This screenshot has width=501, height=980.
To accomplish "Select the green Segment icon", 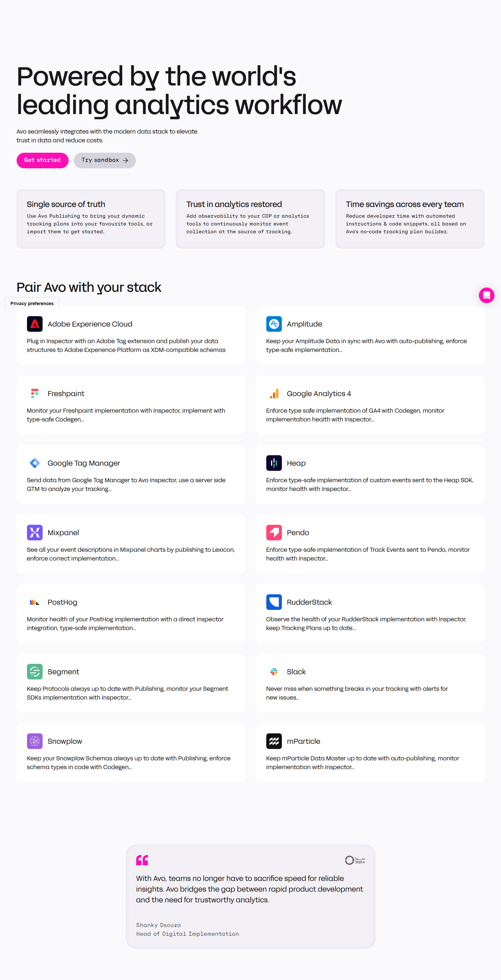I will pos(35,671).
